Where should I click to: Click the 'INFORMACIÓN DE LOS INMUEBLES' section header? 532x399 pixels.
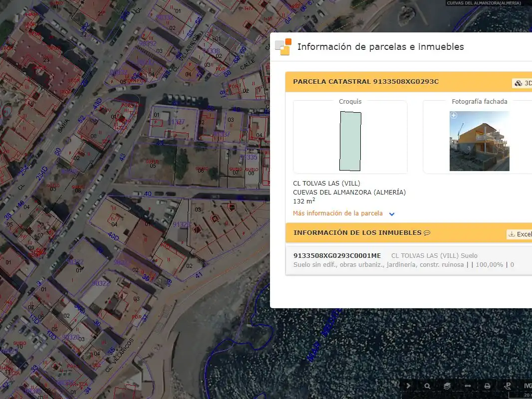[x=357, y=233]
